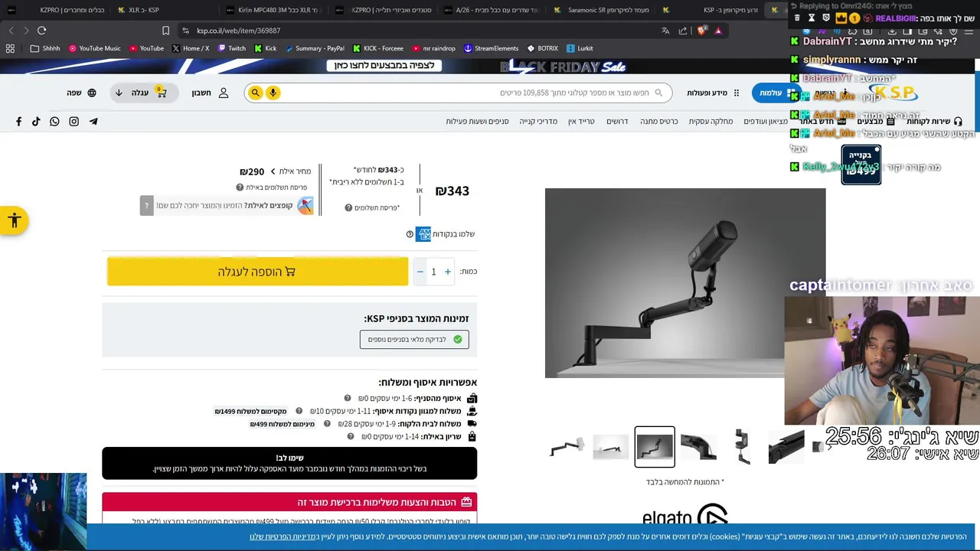The width and height of the screenshot is (980, 551).
Task: Open KSP Instagram icon
Action: (x=74, y=122)
